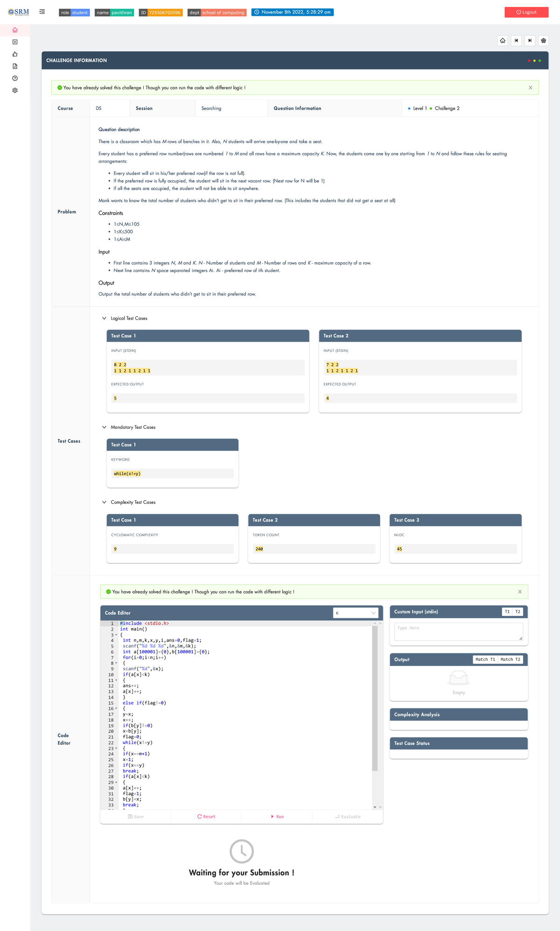This screenshot has height=931, width=560.
Task: Click the home icon in left sidebar
Action: [x=15, y=30]
